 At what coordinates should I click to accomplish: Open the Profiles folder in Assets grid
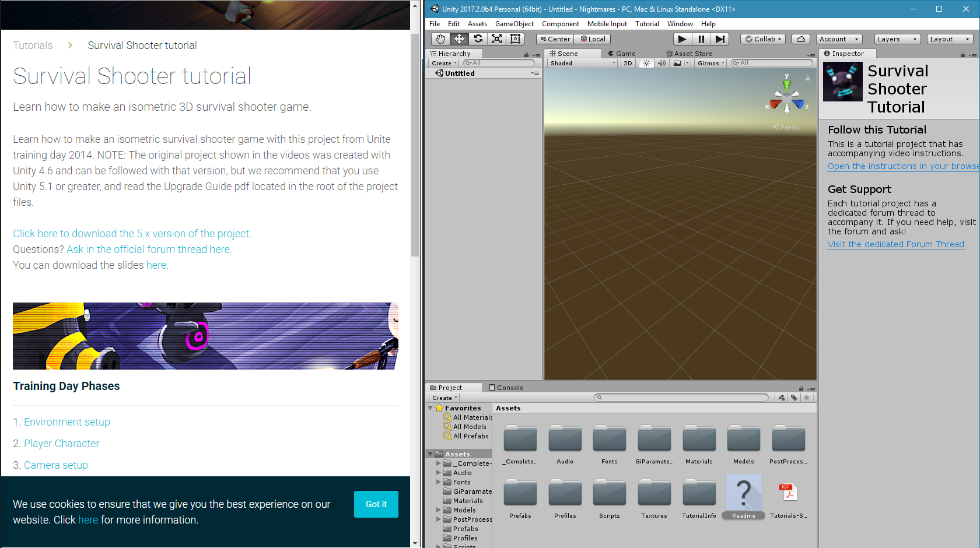[565, 498]
